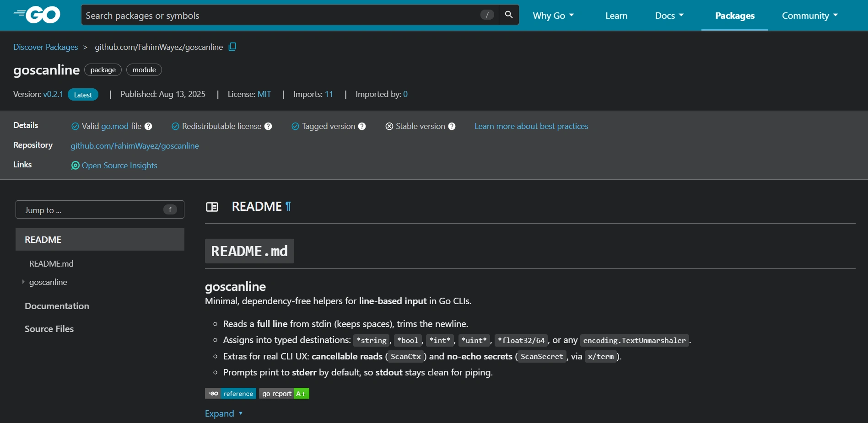The height and width of the screenshot is (423, 868).
Task: Click the Search packages or symbols field
Action: (290, 15)
